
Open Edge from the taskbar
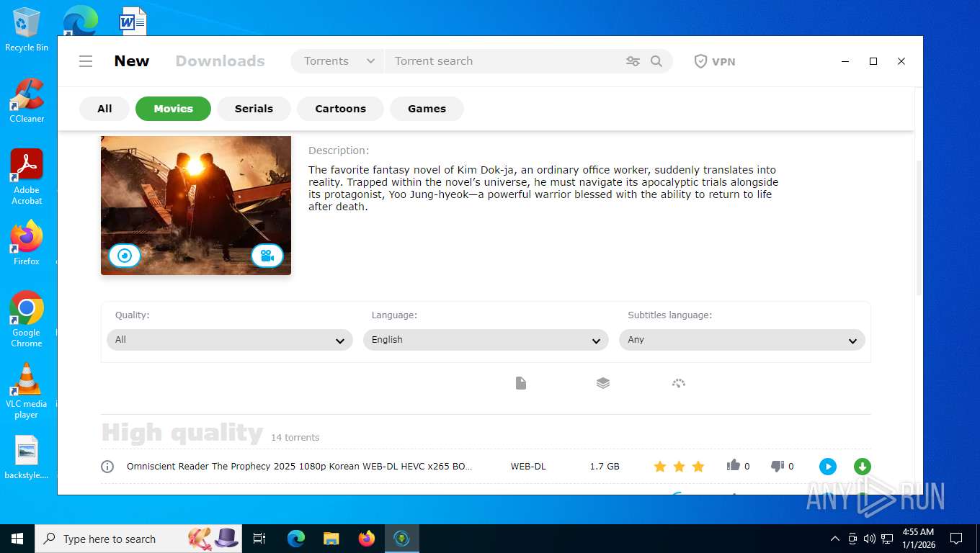coord(296,539)
